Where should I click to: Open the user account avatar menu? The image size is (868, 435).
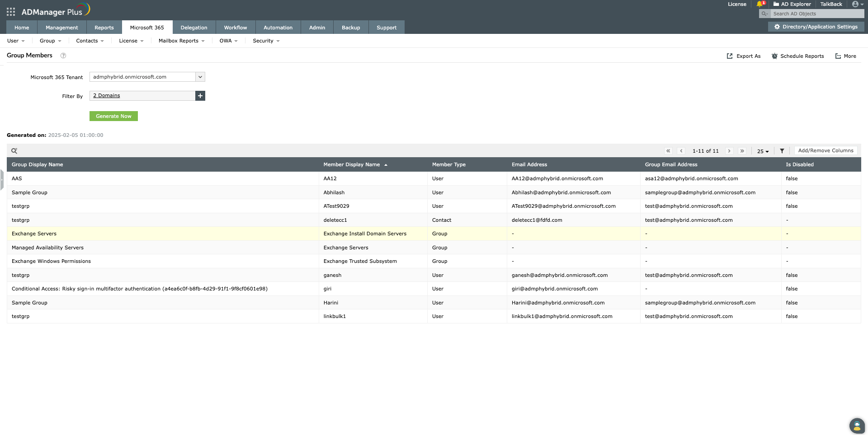[857, 4]
